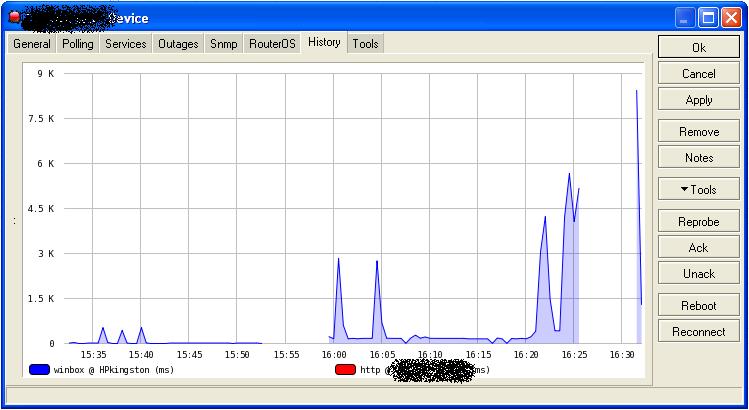
Task: Click the blue winbox legend swatch
Action: 39,369
